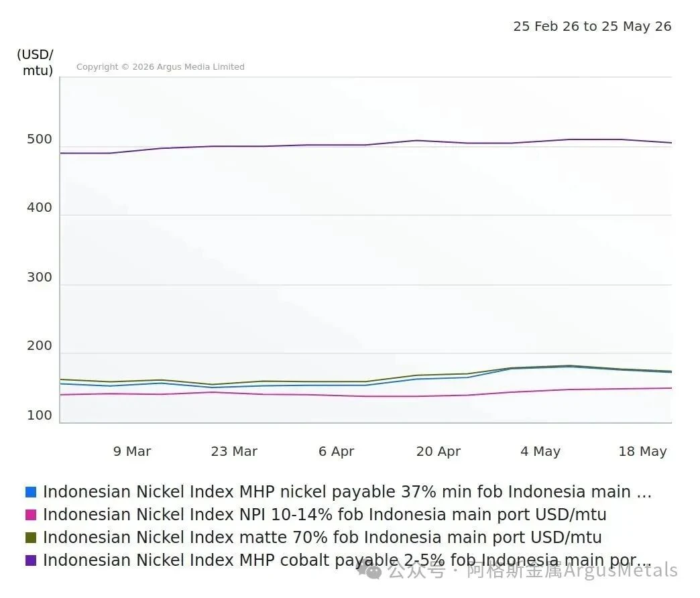Click the purple MHP cobalt legend swatch

pos(31,560)
